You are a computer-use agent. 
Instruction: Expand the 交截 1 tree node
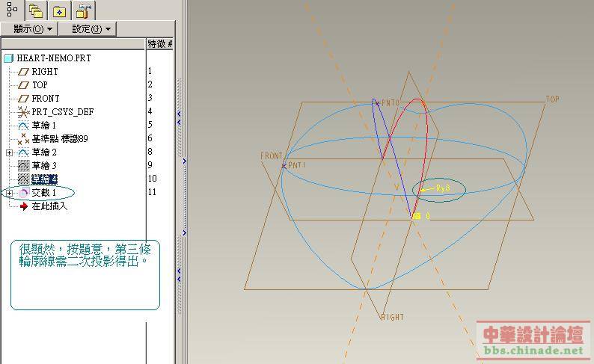click(9, 193)
